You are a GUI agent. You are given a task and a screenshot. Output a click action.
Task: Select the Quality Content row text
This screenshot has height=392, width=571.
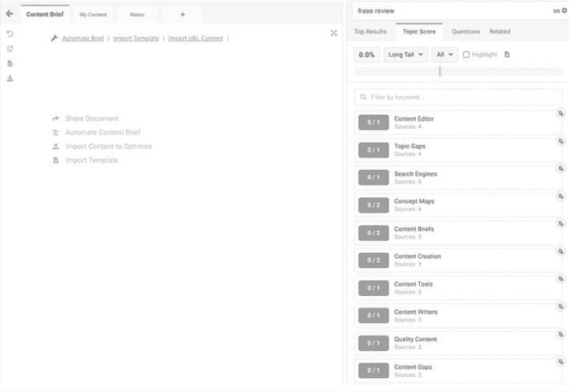(416, 339)
